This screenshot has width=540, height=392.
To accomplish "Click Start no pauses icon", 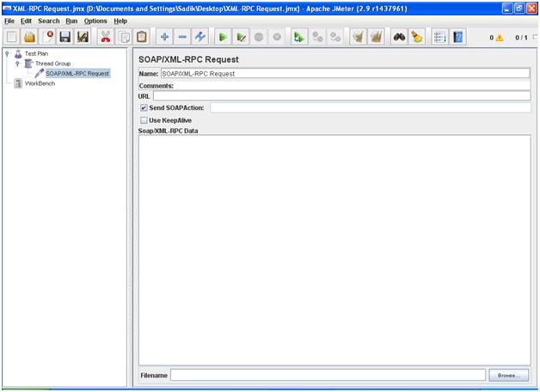I will [241, 37].
